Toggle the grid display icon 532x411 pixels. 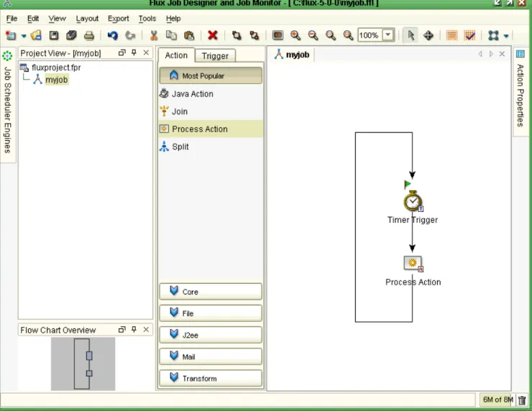(x=451, y=35)
